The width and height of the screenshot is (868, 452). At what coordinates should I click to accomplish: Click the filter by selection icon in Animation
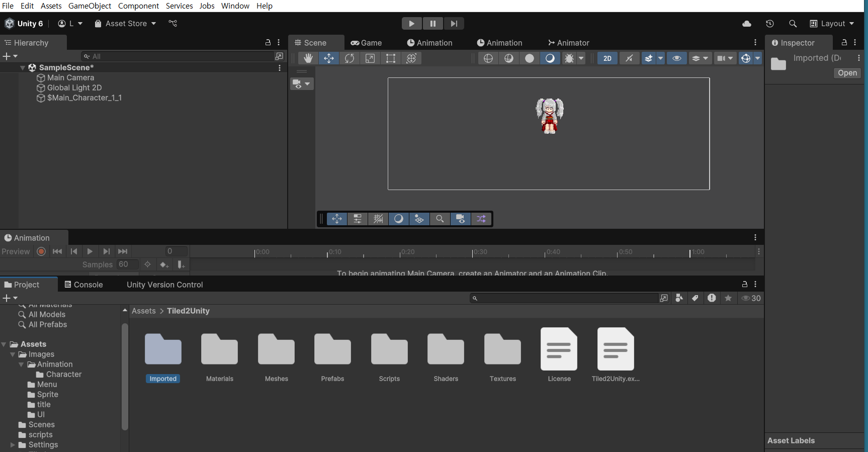coord(147,264)
